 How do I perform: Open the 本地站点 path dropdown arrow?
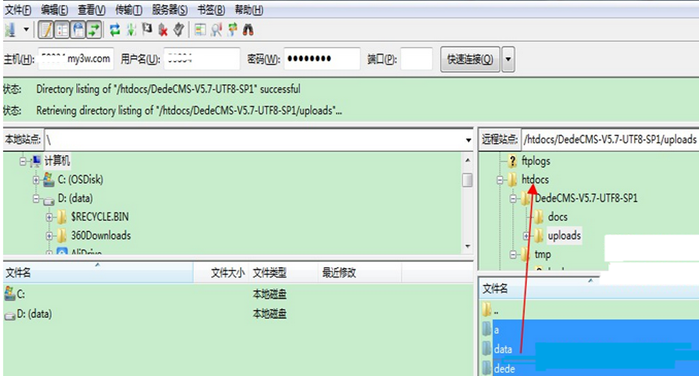tap(468, 140)
